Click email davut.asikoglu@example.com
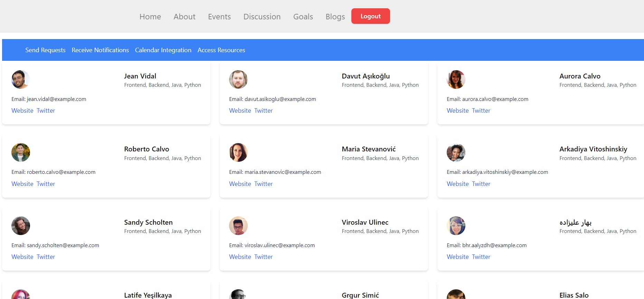The height and width of the screenshot is (299, 644). tap(280, 99)
